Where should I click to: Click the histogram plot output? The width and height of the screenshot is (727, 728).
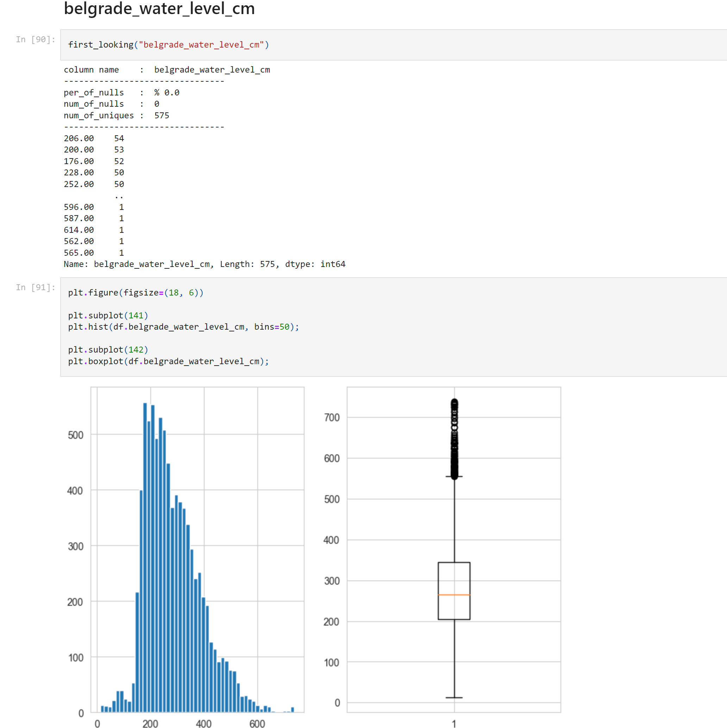(x=198, y=549)
